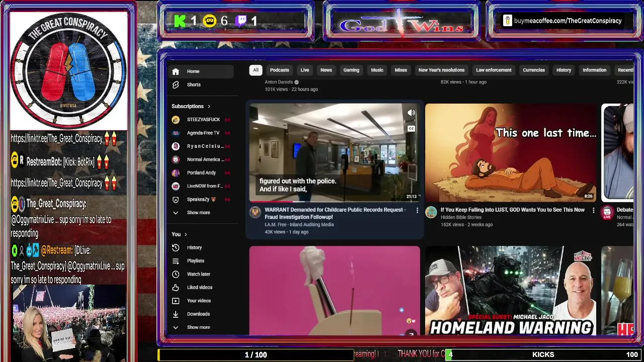Select the Law enforcement filter chip
This screenshot has width=644, height=362.
click(x=494, y=70)
